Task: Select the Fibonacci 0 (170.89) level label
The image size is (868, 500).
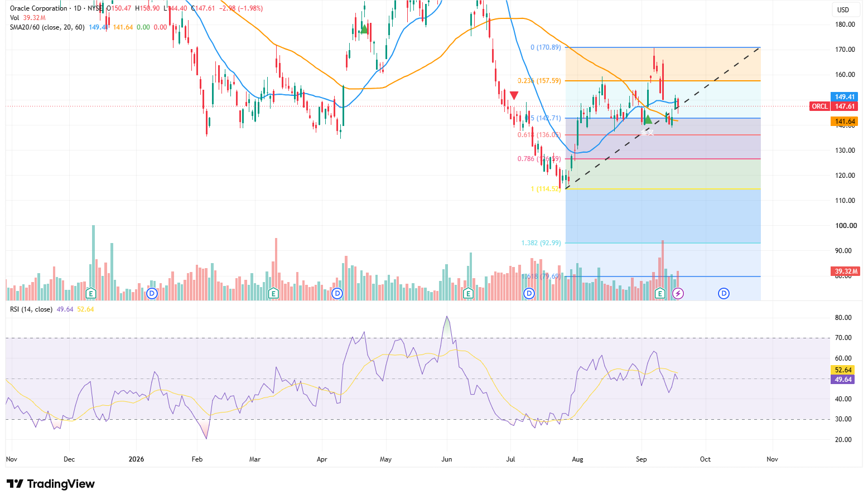Action: [546, 47]
